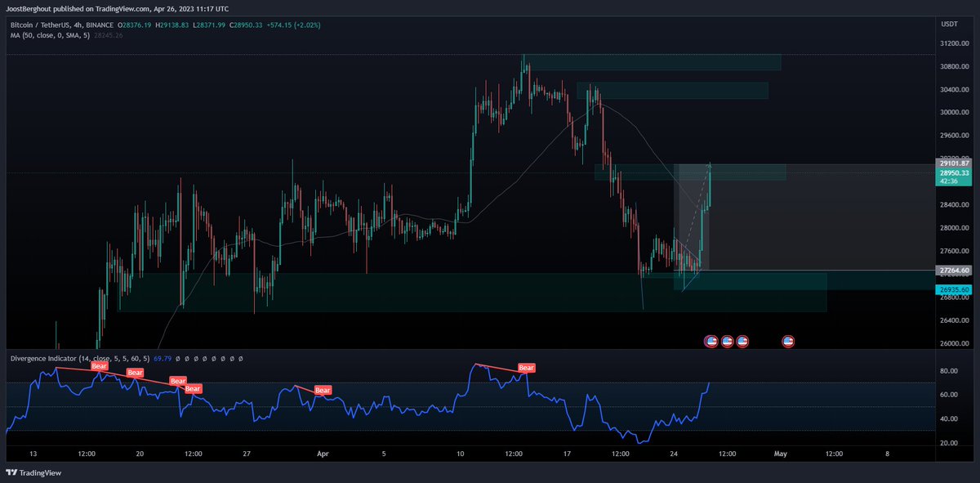The width and height of the screenshot is (980, 483).
Task: Click the 27 date label on the time axis
Action: pyautogui.click(x=246, y=454)
